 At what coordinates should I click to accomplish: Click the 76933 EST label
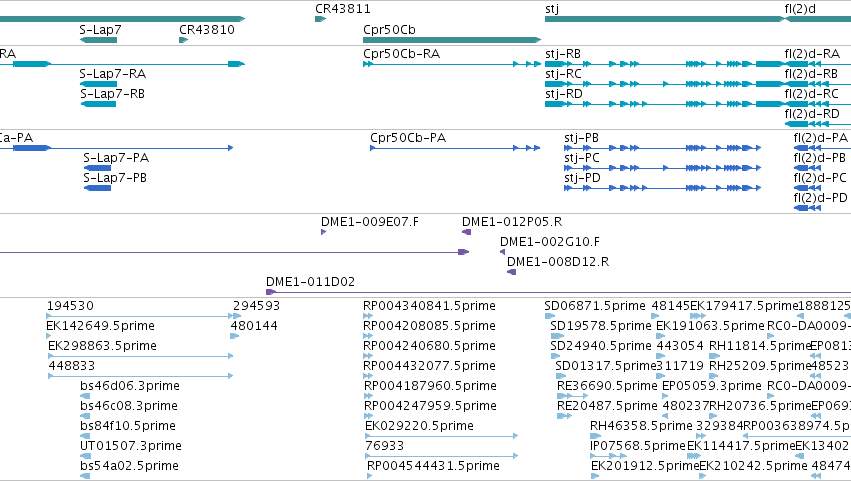point(384,446)
